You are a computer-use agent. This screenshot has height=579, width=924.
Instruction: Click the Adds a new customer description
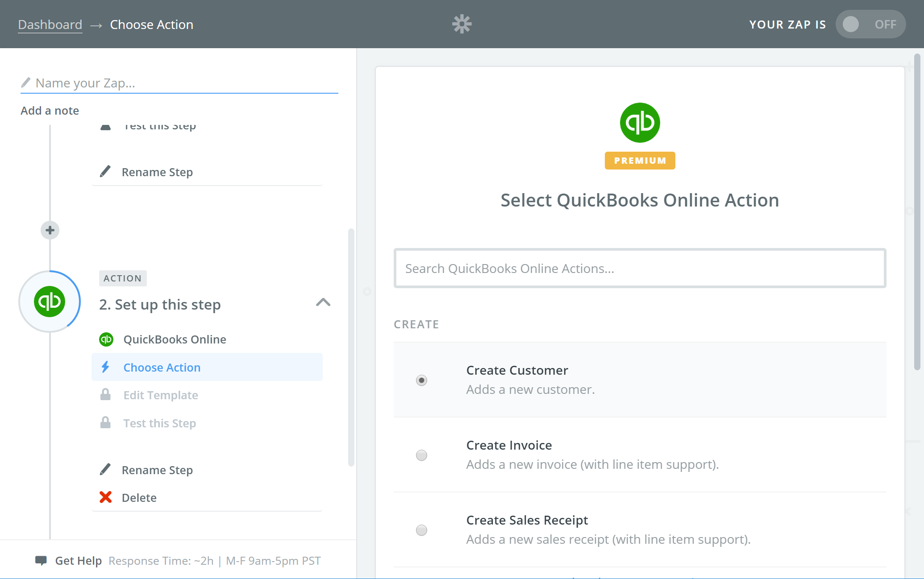[x=530, y=389]
